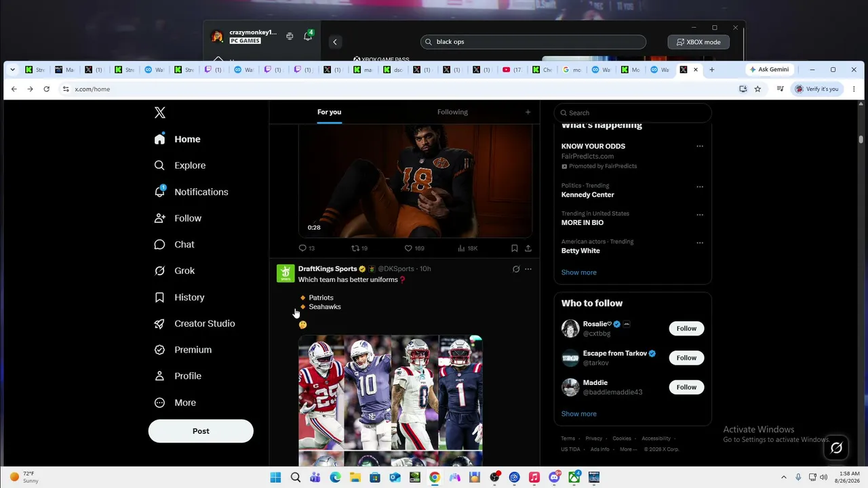Follow the Rosalie account
This screenshot has width=868, height=488.
tap(686, 329)
